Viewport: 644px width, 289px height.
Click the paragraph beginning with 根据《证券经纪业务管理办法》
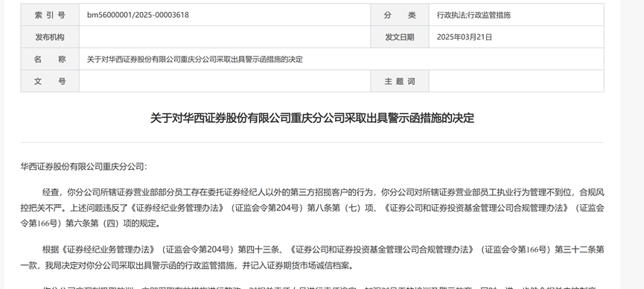[312, 258]
